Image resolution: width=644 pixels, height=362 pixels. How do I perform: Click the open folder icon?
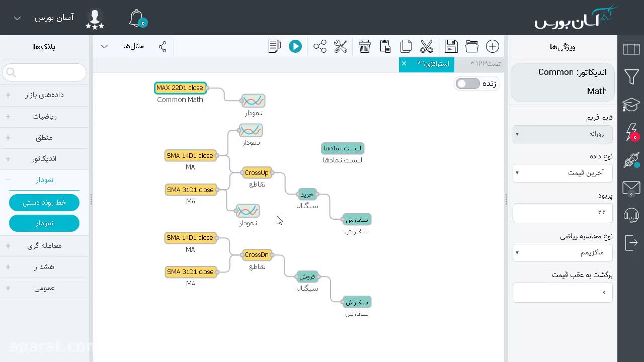[x=472, y=47]
